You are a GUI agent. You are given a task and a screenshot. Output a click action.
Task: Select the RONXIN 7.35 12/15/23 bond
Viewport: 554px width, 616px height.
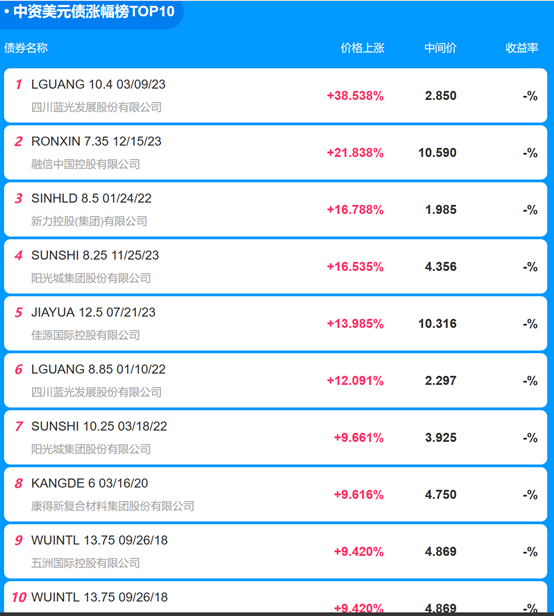(275, 152)
